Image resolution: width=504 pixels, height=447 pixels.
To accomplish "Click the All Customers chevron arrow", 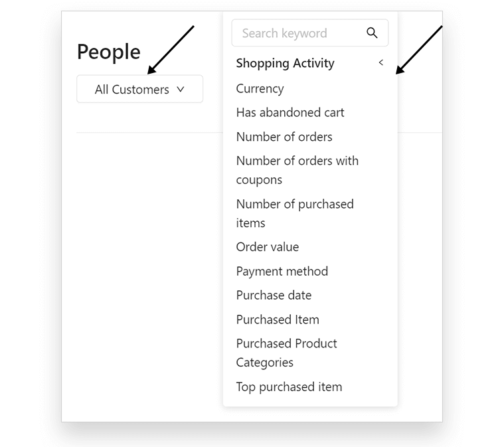I will pos(181,89).
